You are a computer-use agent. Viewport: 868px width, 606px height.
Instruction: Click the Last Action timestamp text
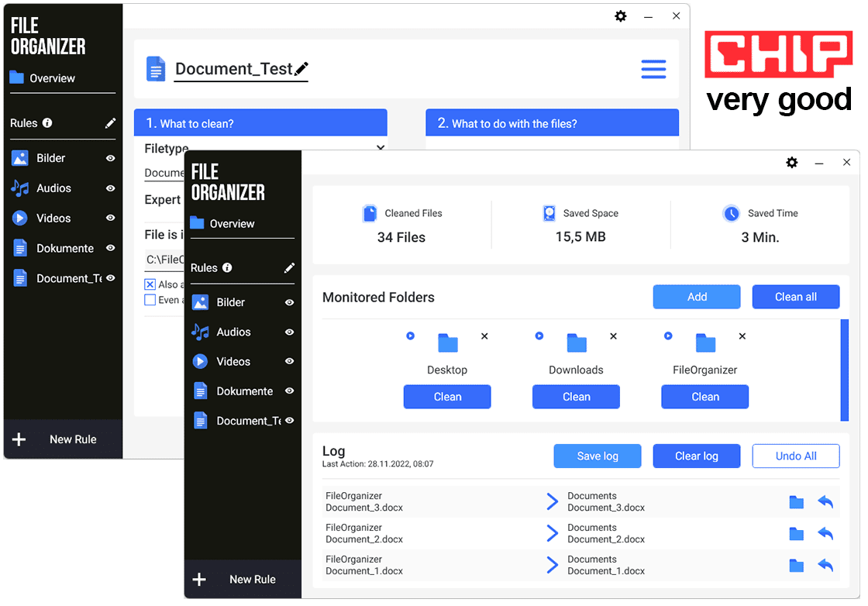tap(378, 464)
